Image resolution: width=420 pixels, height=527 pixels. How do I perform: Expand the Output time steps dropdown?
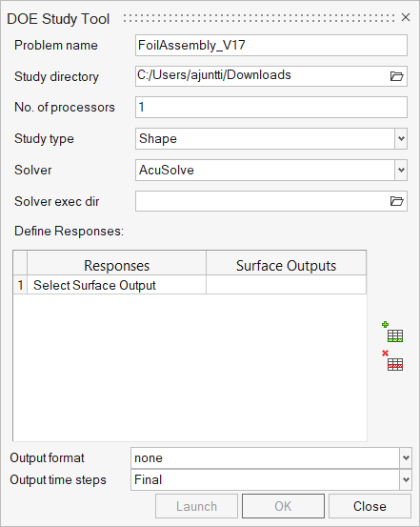[406, 479]
